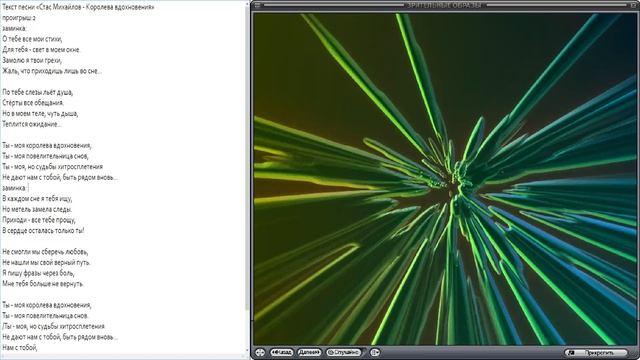This screenshot has width=640, height=360.
Task: Click the line "Теплится ожидание..."
Action: (32, 124)
